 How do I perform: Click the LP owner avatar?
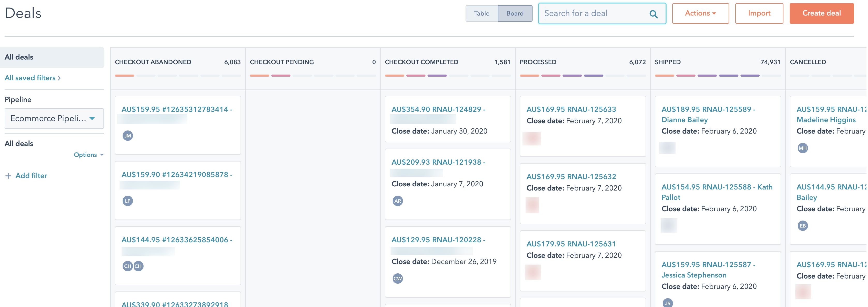127,201
